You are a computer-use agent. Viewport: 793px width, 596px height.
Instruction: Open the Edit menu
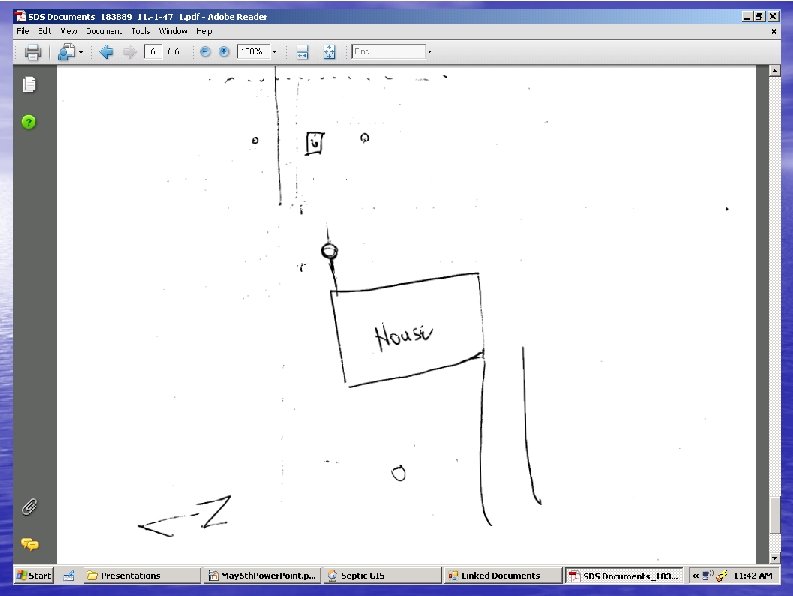point(45,31)
